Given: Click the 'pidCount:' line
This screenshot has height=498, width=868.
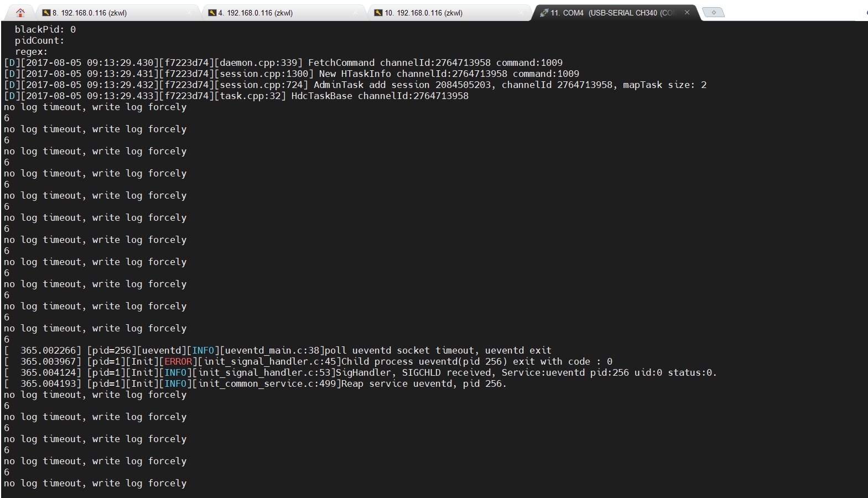Looking at the screenshot, I should 39,40.
